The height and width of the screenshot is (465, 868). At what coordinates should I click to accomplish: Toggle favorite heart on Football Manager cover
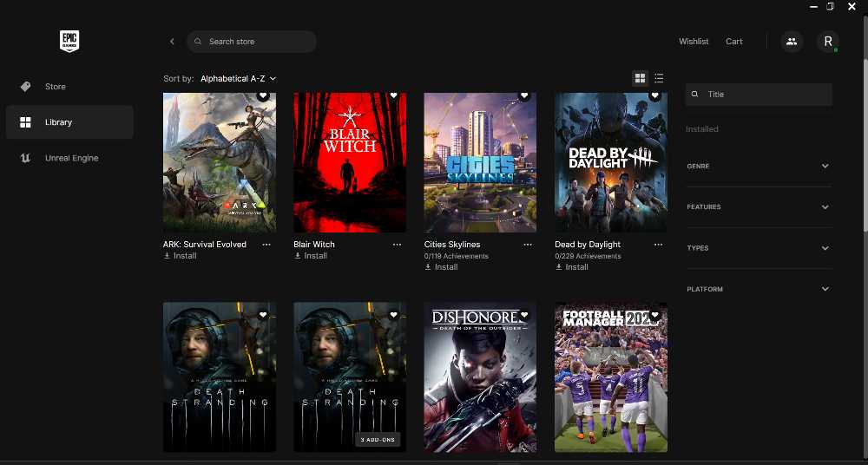pyautogui.click(x=654, y=315)
